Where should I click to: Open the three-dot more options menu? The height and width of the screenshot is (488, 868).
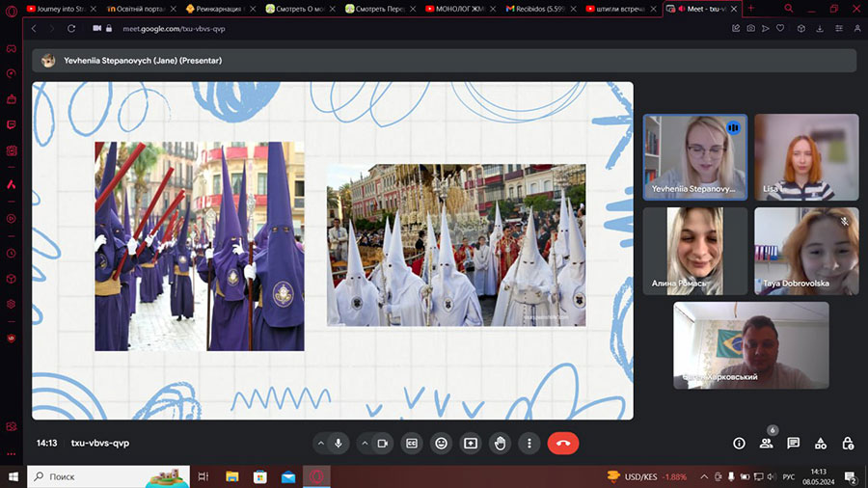click(x=529, y=444)
